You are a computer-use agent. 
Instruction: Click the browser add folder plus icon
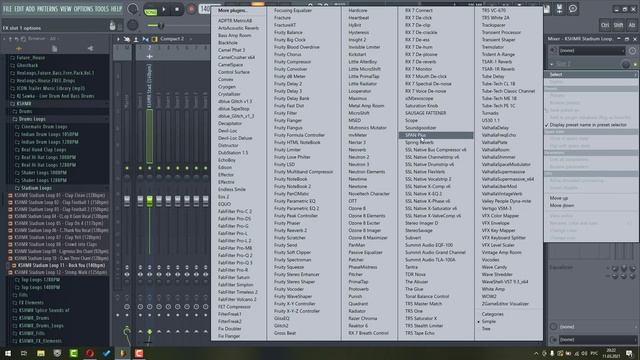click(19, 49)
